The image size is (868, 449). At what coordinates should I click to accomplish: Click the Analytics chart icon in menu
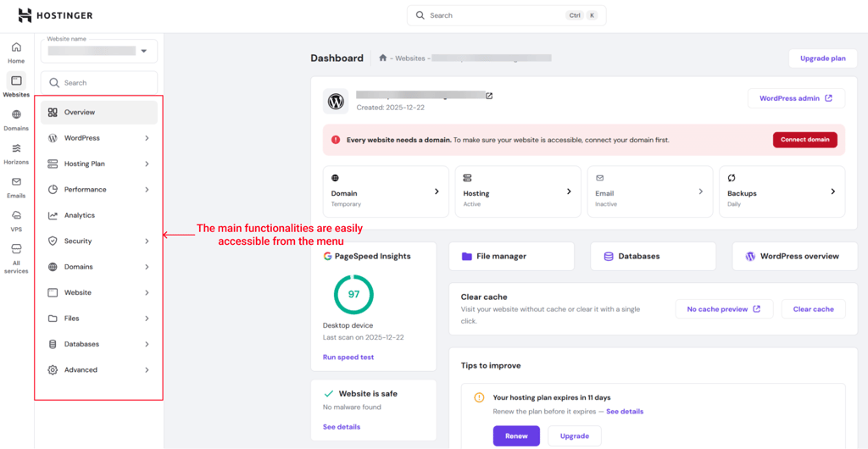pos(53,215)
